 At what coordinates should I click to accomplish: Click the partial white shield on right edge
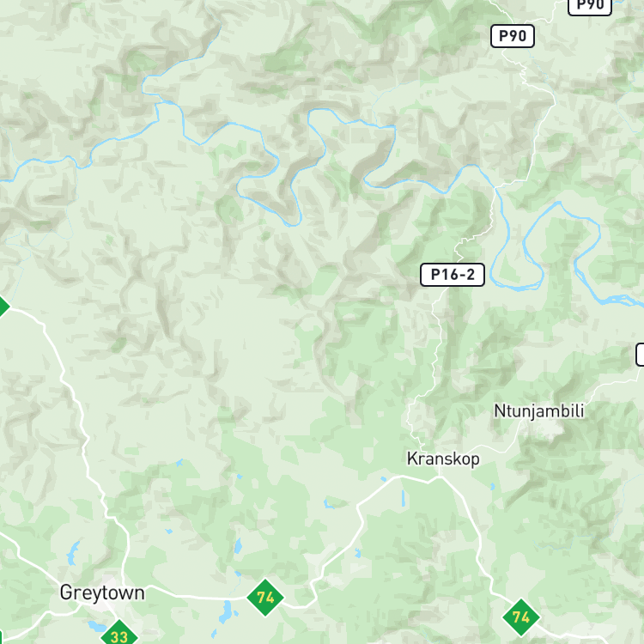coord(640,355)
